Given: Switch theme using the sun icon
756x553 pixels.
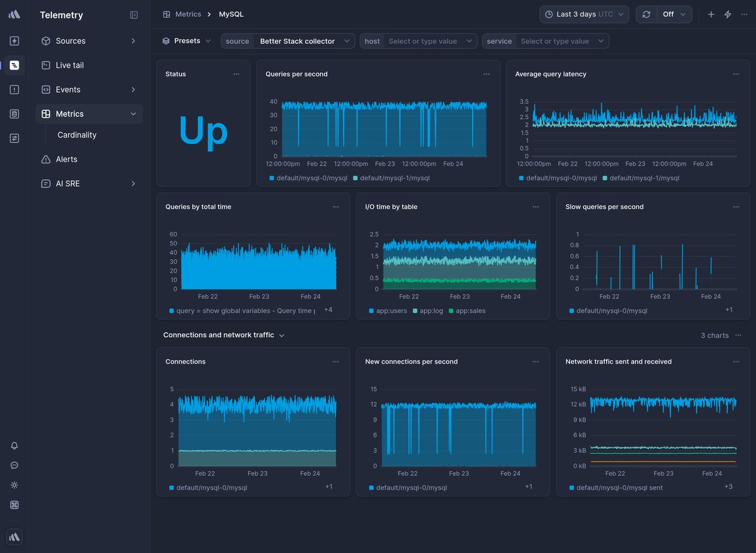Looking at the screenshot, I should 14,485.
